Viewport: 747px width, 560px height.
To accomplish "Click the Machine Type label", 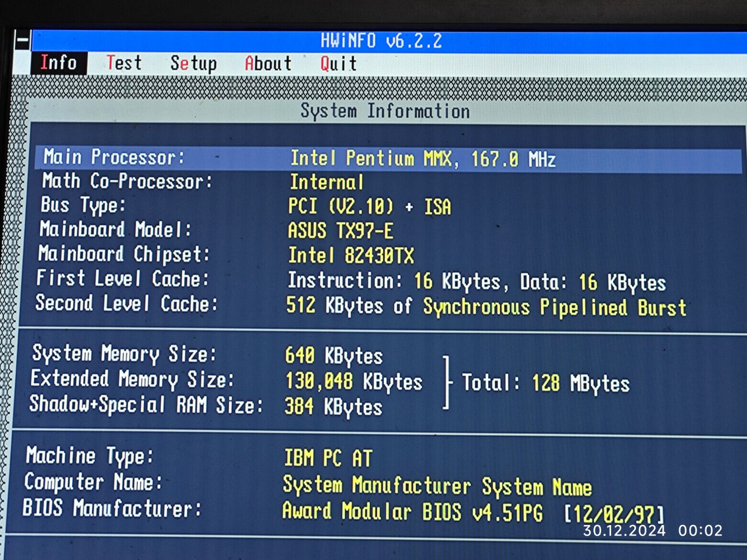I will point(89,456).
